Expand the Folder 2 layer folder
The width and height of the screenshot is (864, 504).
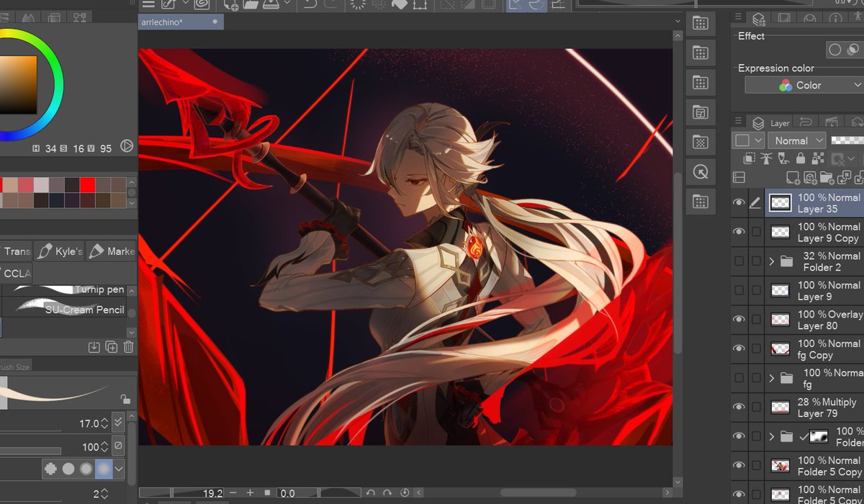[x=772, y=261]
